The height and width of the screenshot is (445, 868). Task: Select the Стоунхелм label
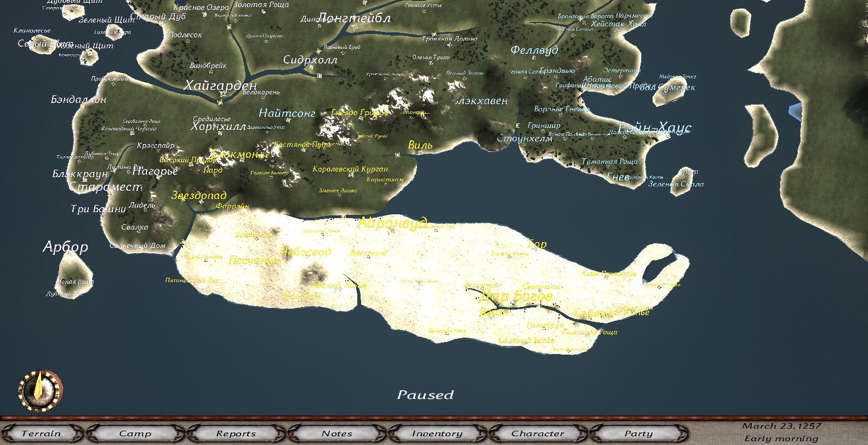click(524, 139)
